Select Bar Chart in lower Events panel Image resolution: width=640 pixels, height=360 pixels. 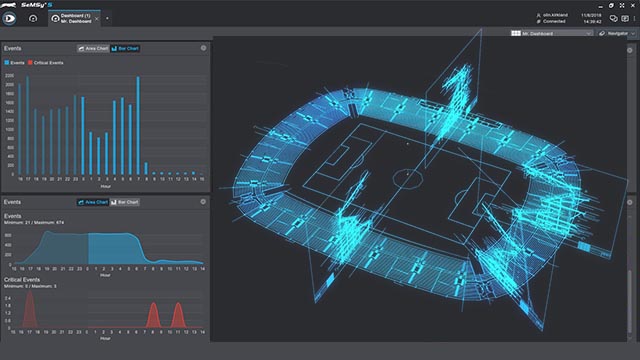click(x=125, y=202)
